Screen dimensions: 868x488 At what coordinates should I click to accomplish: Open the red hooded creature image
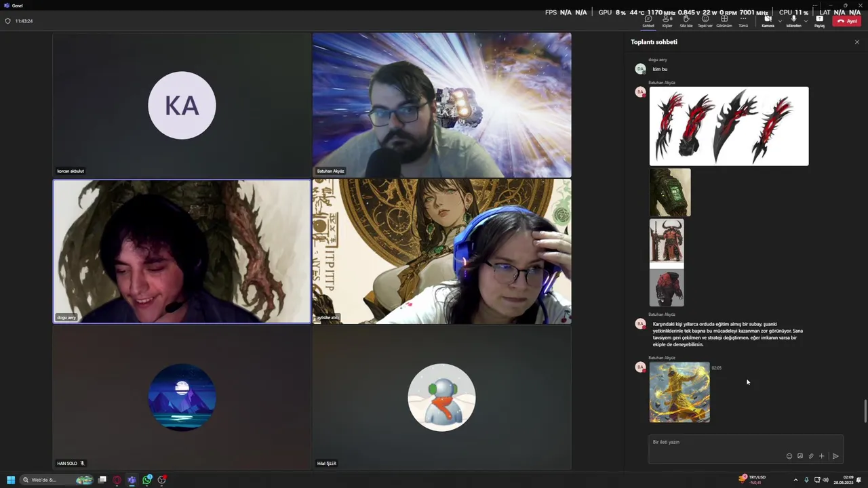667,287
